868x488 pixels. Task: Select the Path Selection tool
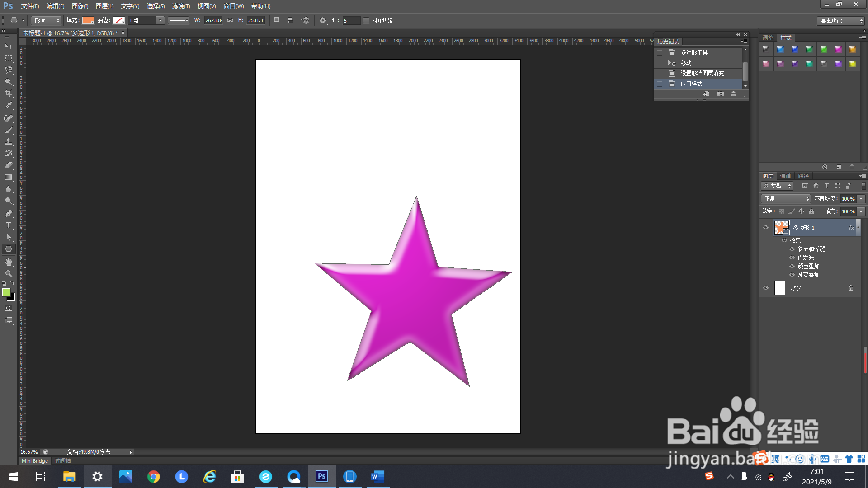coord(9,237)
